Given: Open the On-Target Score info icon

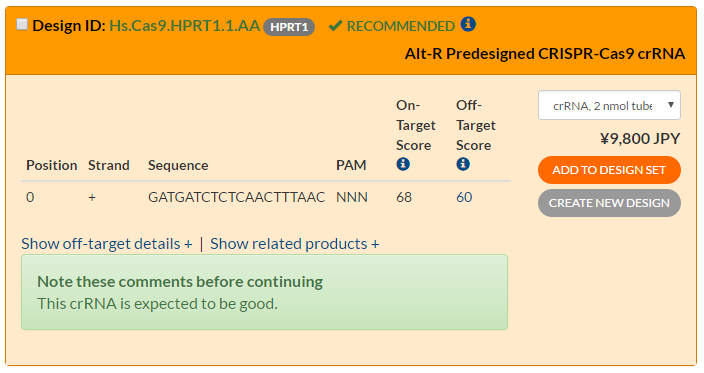Looking at the screenshot, I should click(403, 164).
